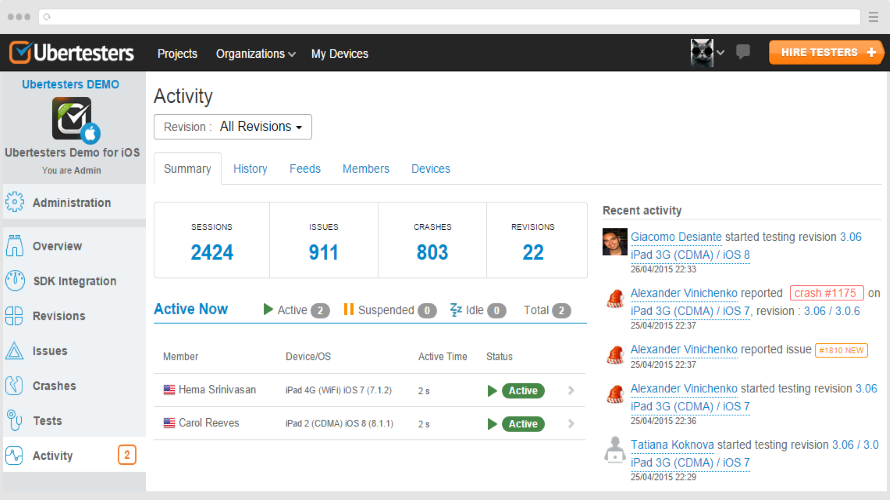Viewport: 890px width, 500px height.
Task: Click US flag icon beside Hema Srinivasan
Action: [x=169, y=390]
